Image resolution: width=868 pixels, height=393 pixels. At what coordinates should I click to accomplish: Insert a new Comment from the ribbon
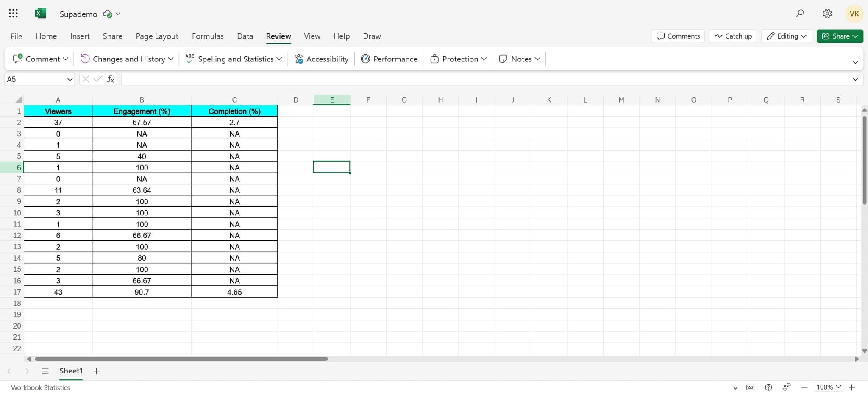pos(40,59)
